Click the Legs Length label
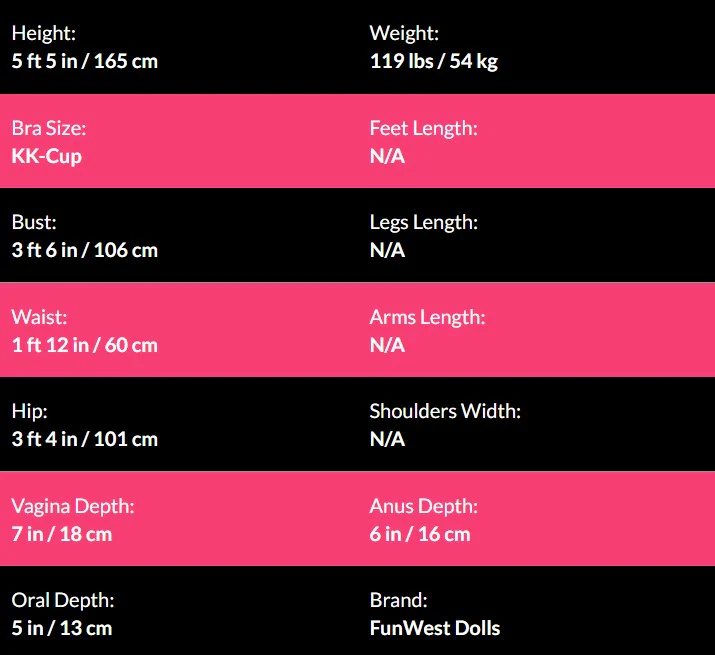 tap(424, 222)
